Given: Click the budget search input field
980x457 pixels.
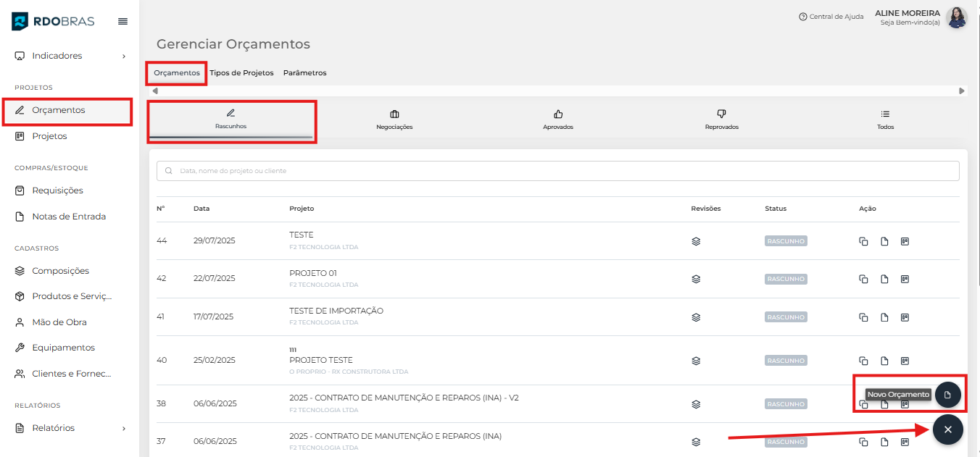Looking at the screenshot, I should point(558,171).
